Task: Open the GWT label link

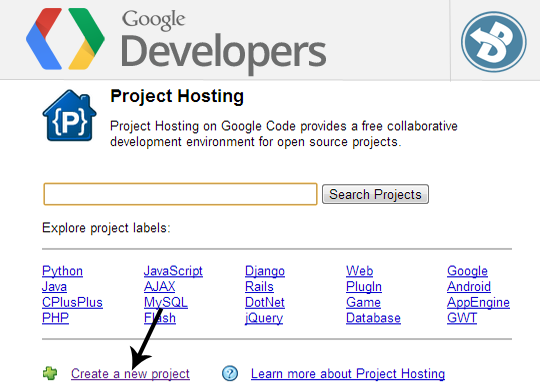Action: pos(462,318)
